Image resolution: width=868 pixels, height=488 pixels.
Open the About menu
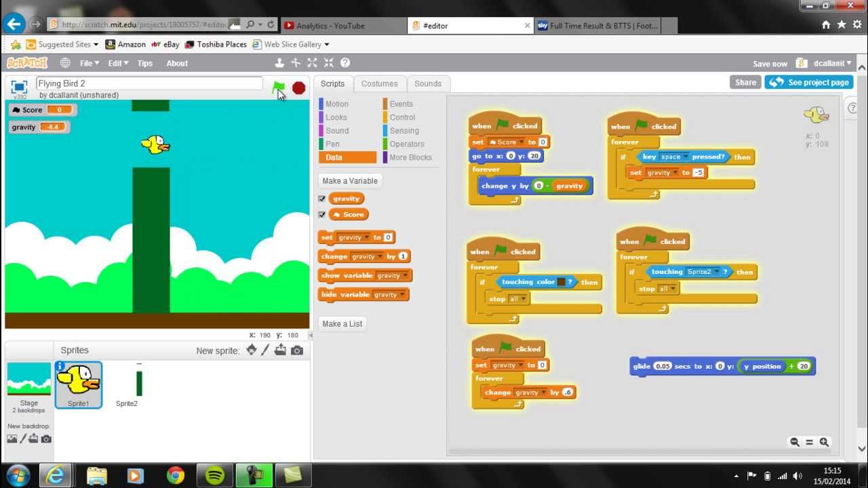pos(177,63)
